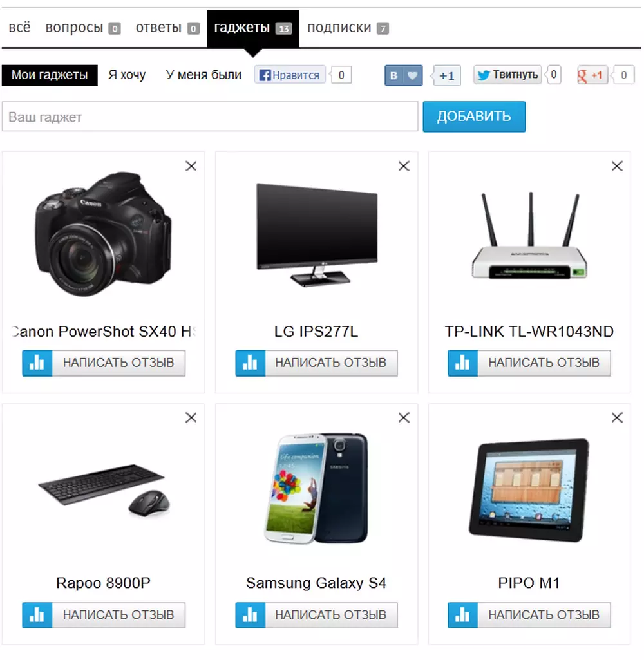644x660 pixels.
Task: Open the TP-LINK router image
Action: pos(529,236)
